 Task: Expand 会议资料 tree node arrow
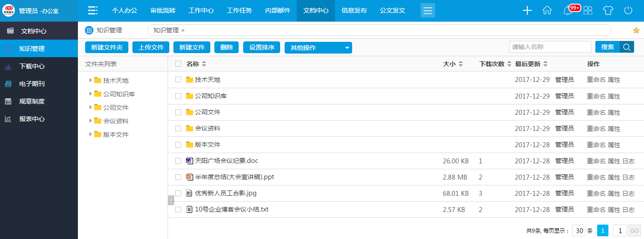91,121
